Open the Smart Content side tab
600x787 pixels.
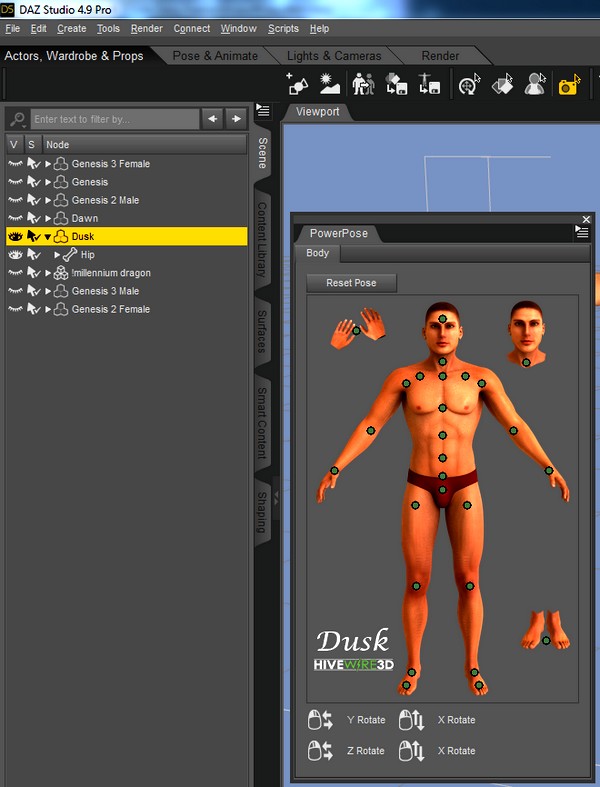click(262, 423)
